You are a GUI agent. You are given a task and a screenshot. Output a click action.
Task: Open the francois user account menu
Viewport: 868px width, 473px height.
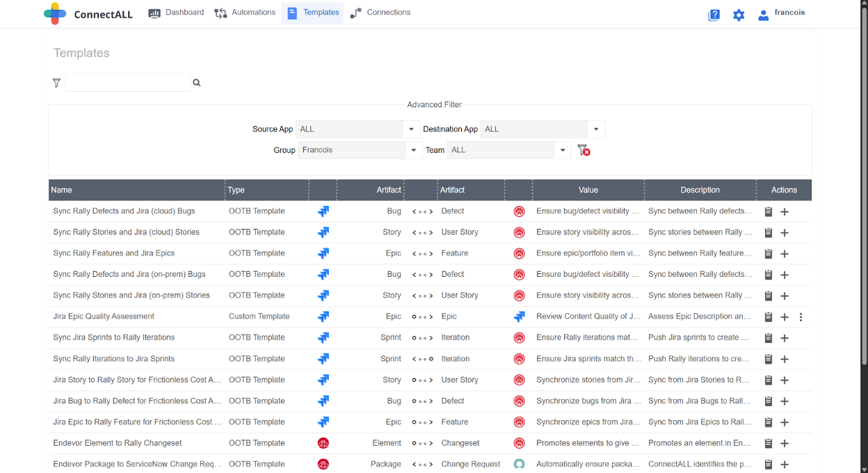point(781,13)
